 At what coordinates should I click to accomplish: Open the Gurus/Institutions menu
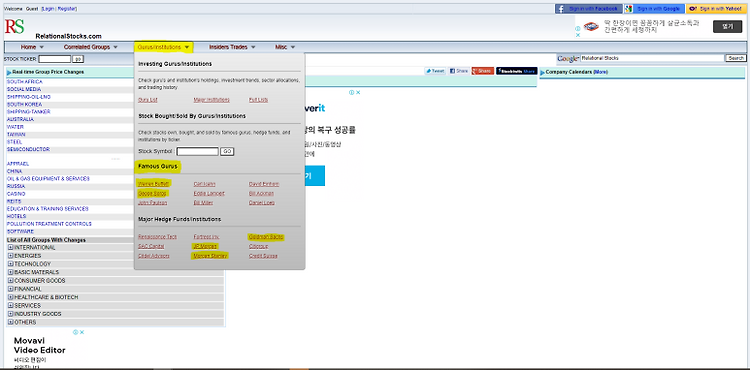coord(164,47)
